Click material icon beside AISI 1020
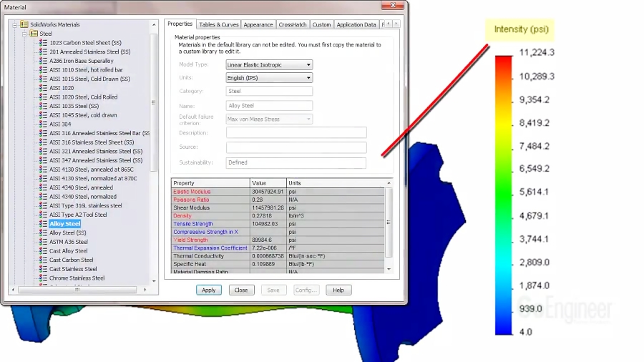Screen dimensions: 644x362 click(x=43, y=88)
